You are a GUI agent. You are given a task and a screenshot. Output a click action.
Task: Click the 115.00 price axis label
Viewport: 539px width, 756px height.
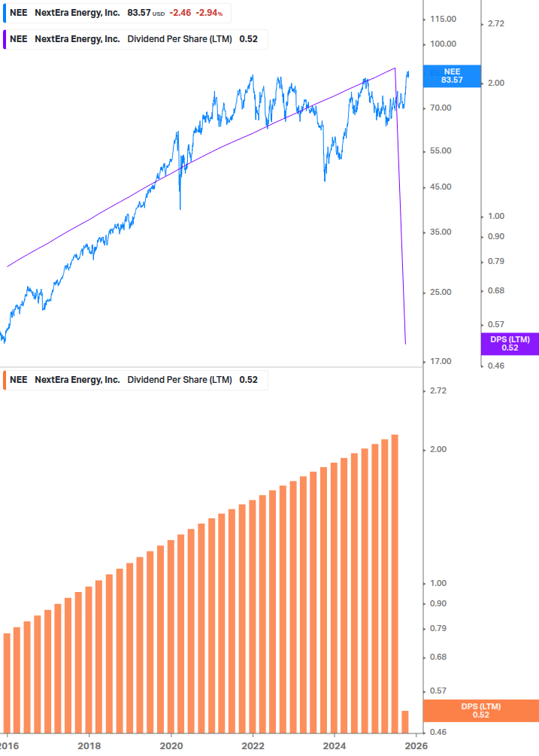[x=443, y=20]
